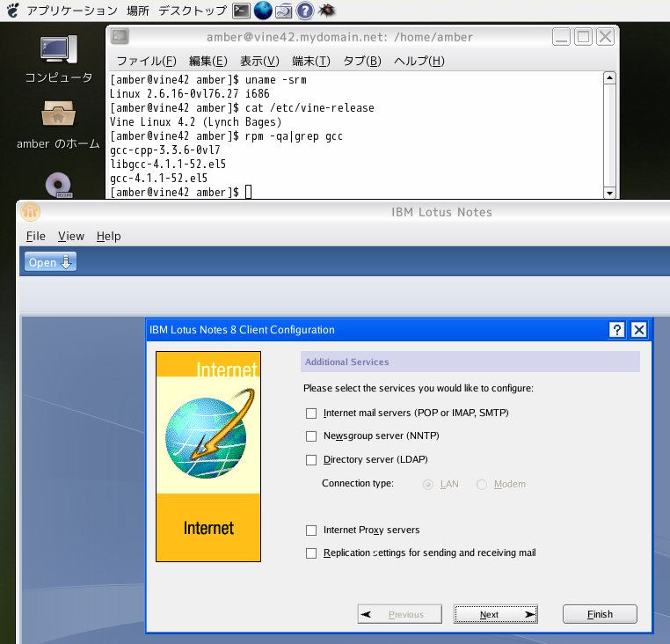
Task: Click the terminal window menu icon
Action: (120, 37)
